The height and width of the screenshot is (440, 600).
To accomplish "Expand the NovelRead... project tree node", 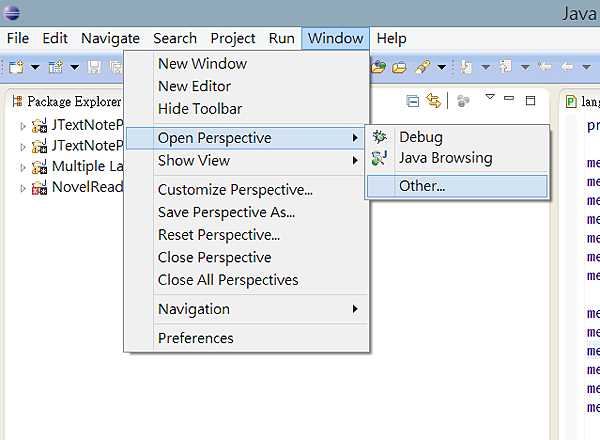I will pos(24,187).
